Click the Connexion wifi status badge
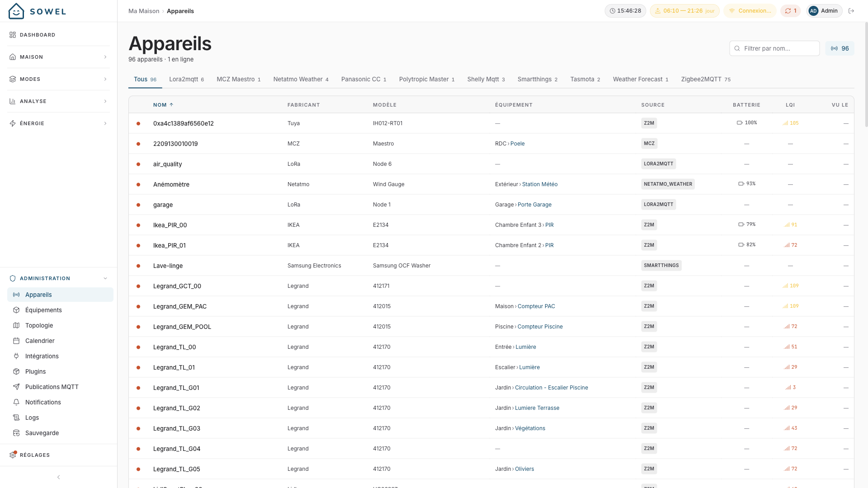868x488 pixels. point(750,11)
